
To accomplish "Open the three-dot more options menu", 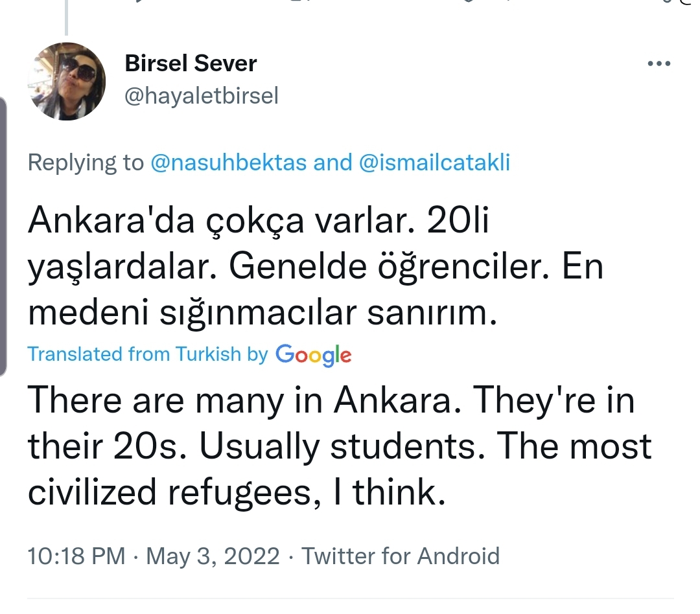I will [x=659, y=63].
